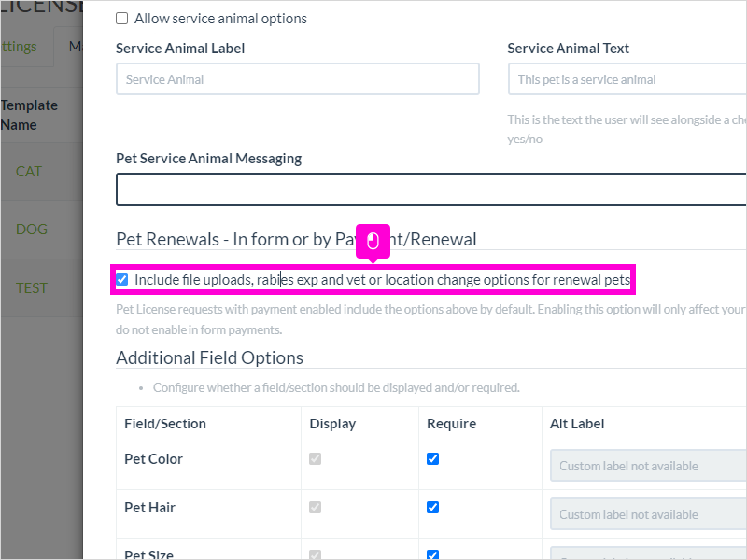Click the disabled Pet Color Display checkbox
Screen dimensions: 747x560
click(x=315, y=458)
